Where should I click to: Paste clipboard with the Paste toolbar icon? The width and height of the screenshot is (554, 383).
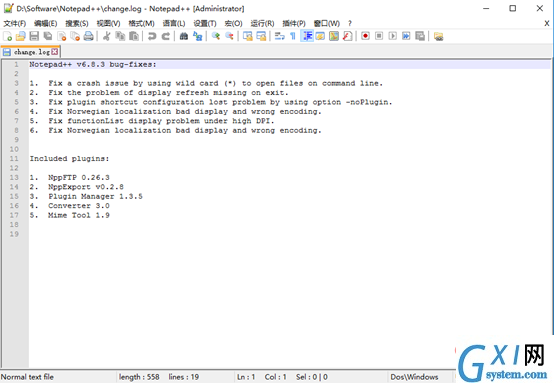pyautogui.click(x=134, y=36)
